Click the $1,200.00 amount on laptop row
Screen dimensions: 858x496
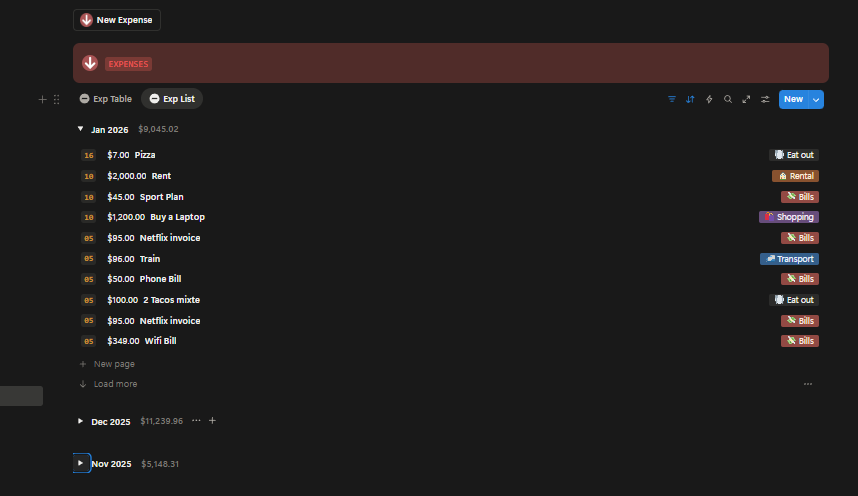126,217
